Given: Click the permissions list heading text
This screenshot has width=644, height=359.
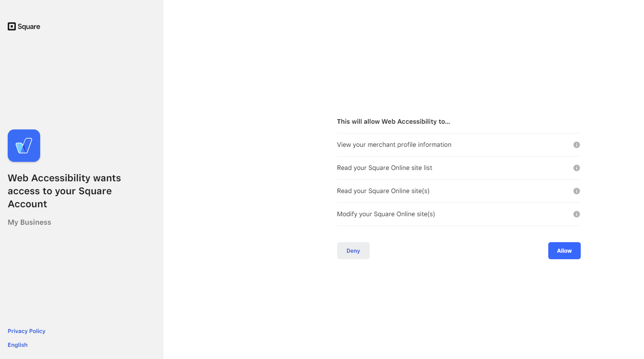Looking at the screenshot, I should tap(393, 121).
